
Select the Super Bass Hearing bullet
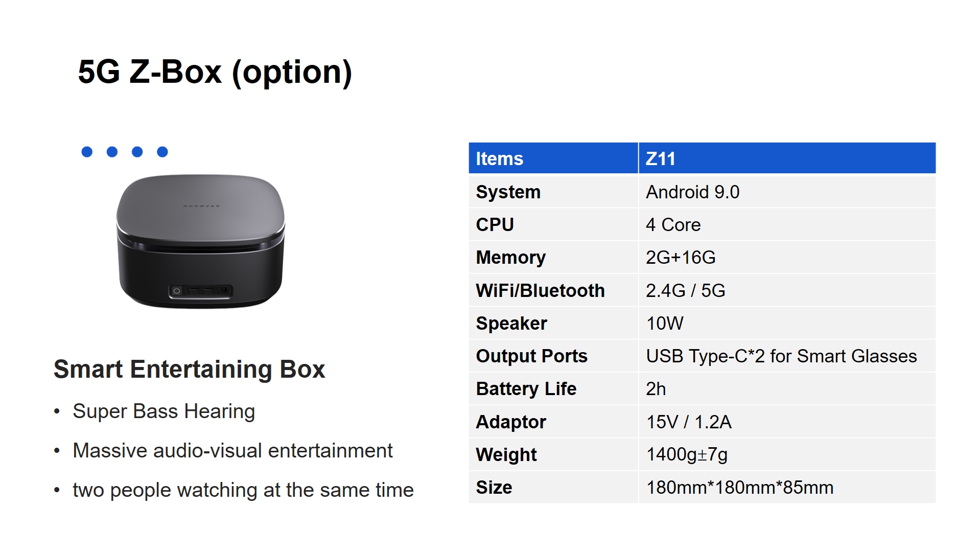[x=164, y=411]
